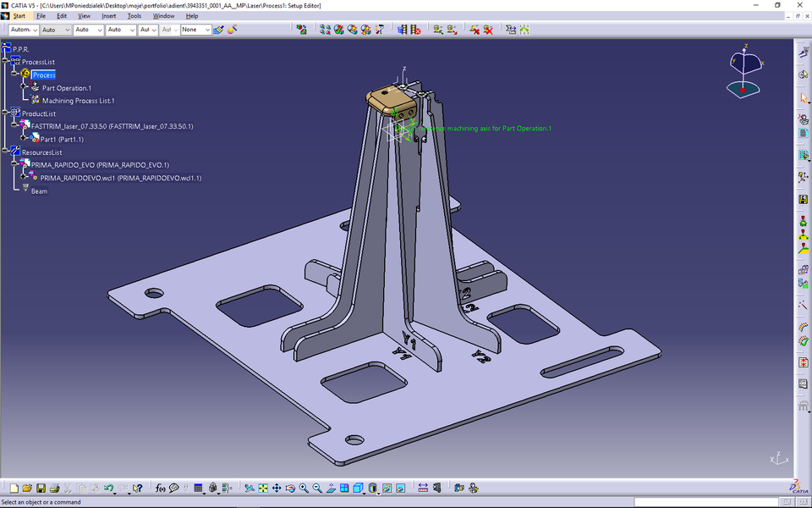Open the Tools menu
The height and width of the screenshot is (508, 812).
click(x=134, y=16)
